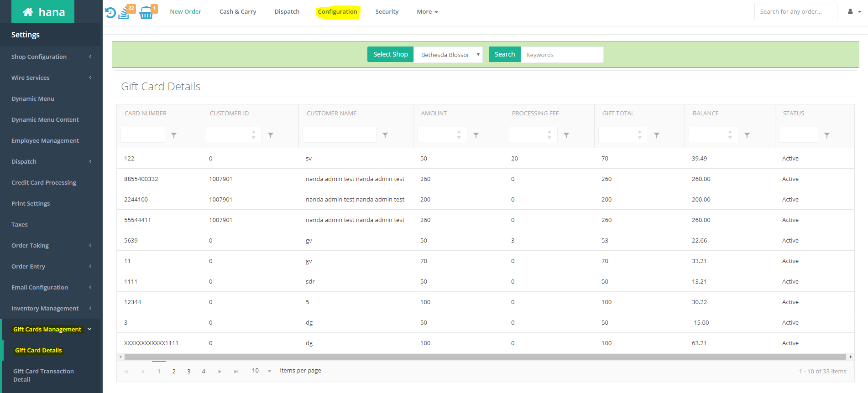Click the Customer ID filter spinner arrows
Screen dimensions: 868x393
[254, 134]
